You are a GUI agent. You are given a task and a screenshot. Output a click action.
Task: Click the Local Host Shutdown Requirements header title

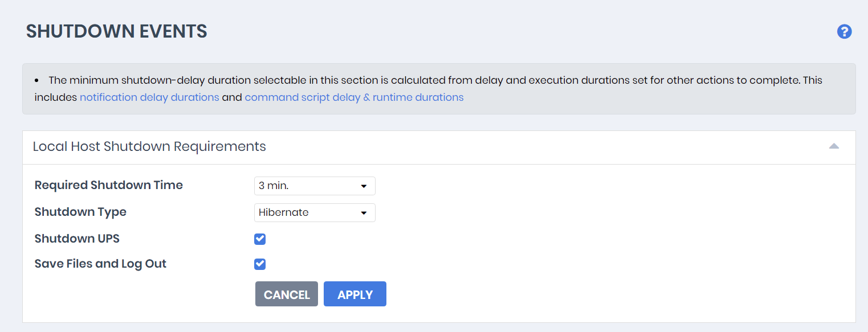click(149, 146)
